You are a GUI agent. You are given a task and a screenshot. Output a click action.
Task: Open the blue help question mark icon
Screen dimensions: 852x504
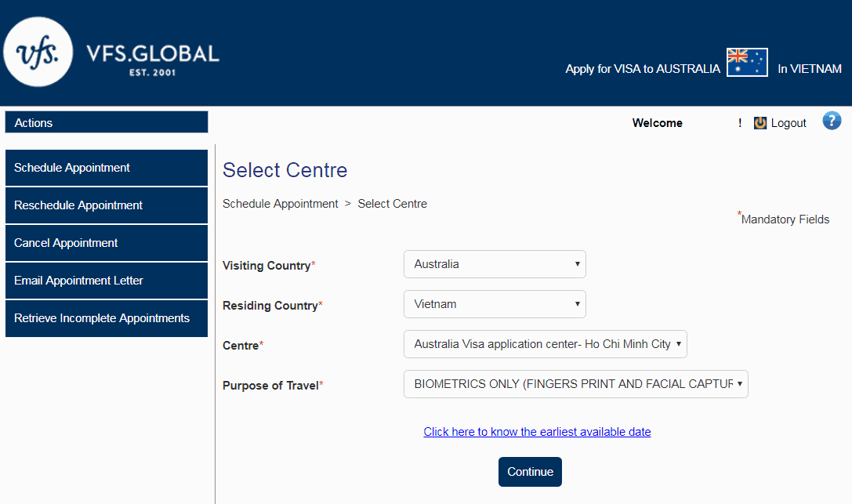[832, 121]
